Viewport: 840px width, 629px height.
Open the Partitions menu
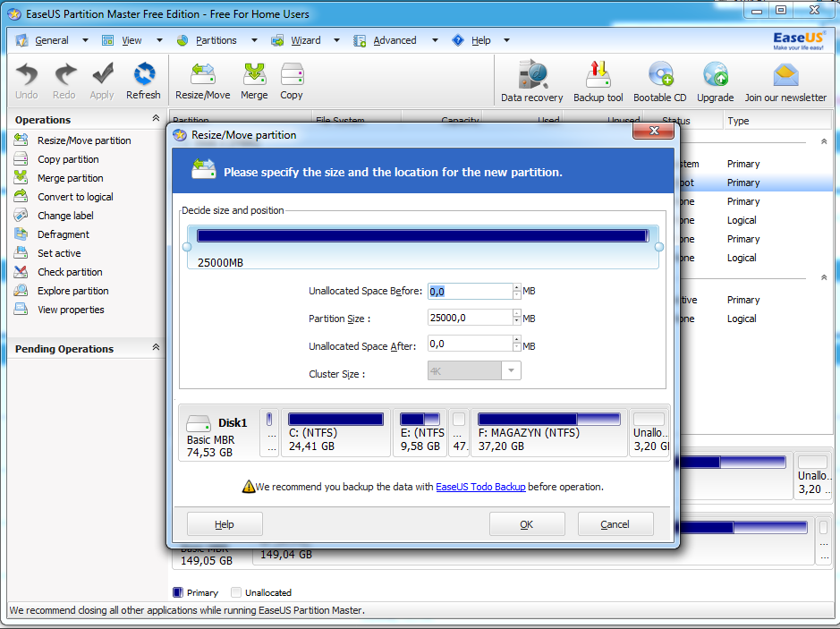(x=216, y=40)
